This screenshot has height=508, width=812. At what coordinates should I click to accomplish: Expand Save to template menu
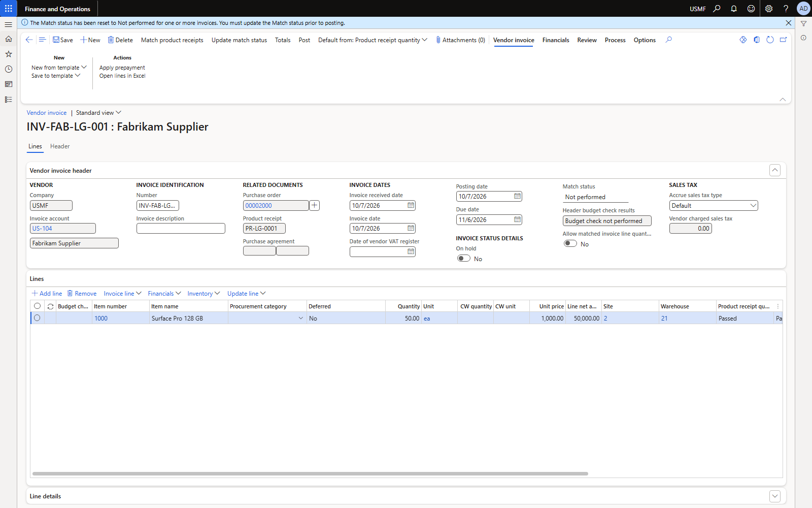tap(56, 76)
